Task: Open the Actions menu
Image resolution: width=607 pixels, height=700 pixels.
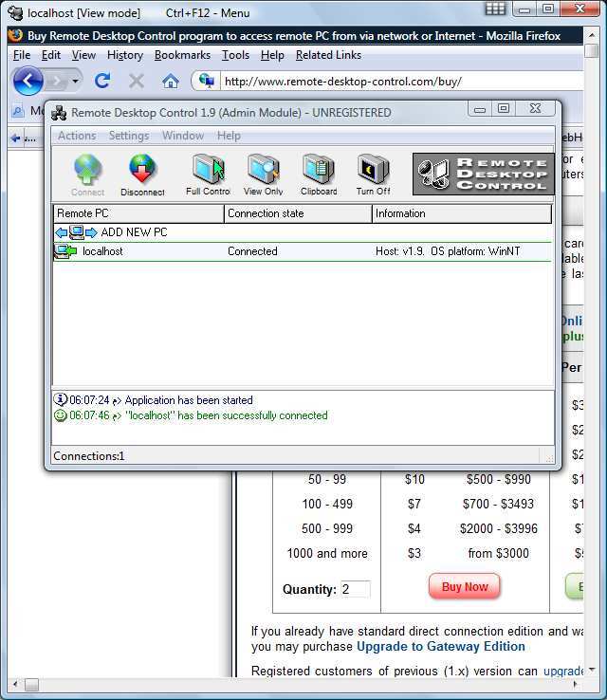Action: (77, 136)
